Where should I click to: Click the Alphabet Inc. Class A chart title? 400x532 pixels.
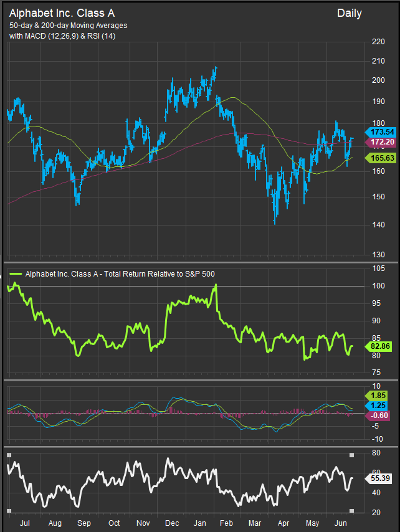[x=62, y=12]
